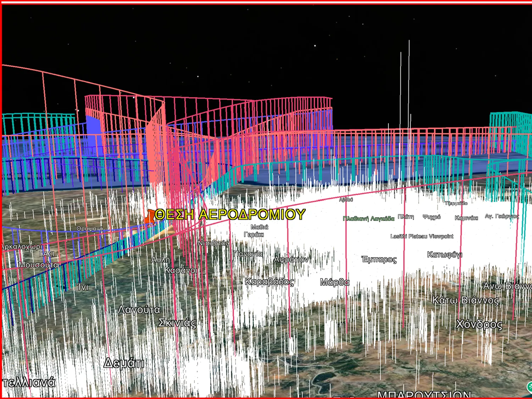Select the Κασάνοι map label
This screenshot has width=532, height=399.
point(181,270)
